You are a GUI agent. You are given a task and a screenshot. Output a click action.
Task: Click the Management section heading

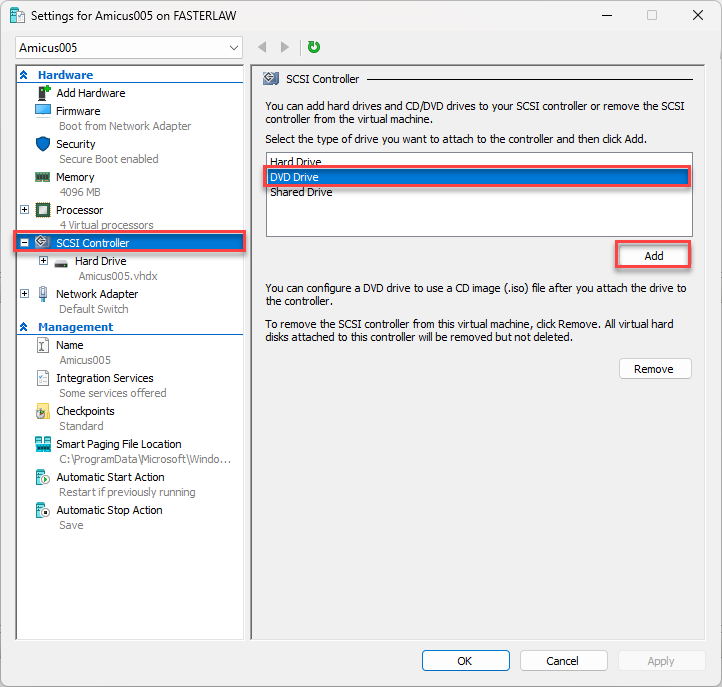pyautogui.click(x=76, y=327)
